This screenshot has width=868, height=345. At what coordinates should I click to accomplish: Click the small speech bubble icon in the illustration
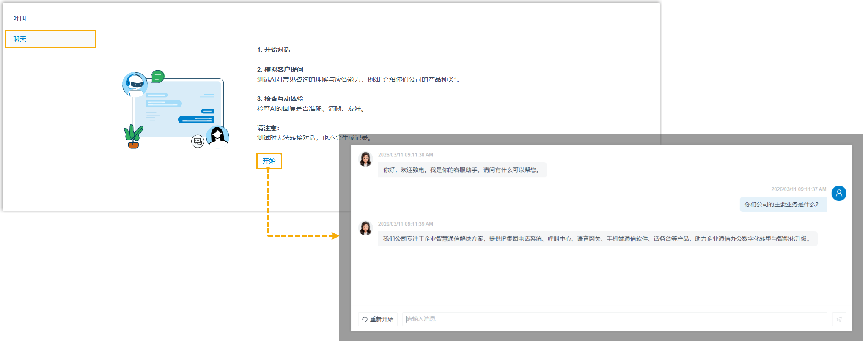198,141
